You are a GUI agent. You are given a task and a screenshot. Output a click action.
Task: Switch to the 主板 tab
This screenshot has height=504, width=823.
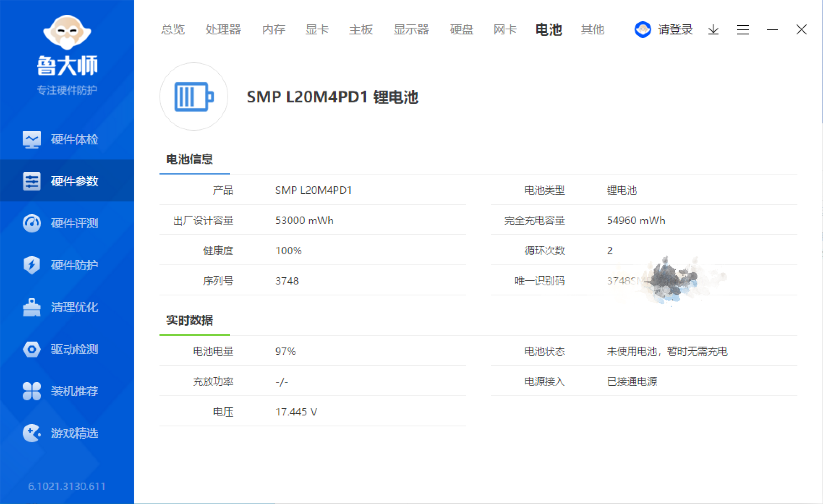(361, 29)
